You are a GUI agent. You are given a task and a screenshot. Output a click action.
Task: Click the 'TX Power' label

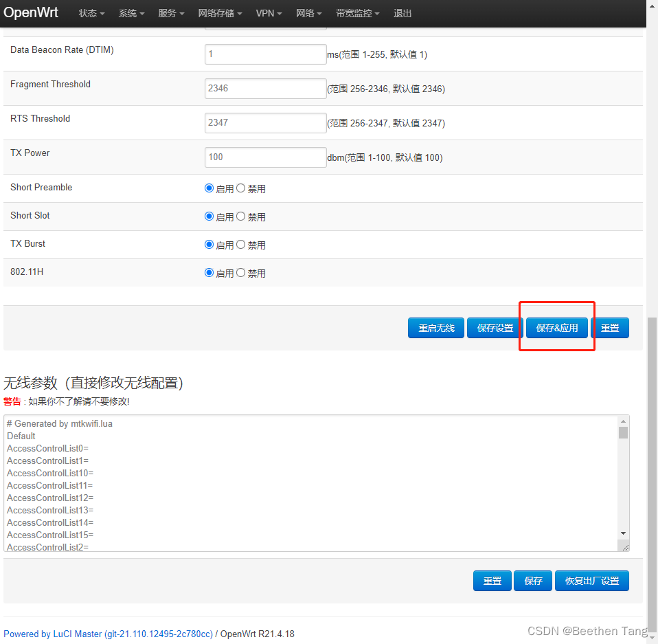point(30,153)
